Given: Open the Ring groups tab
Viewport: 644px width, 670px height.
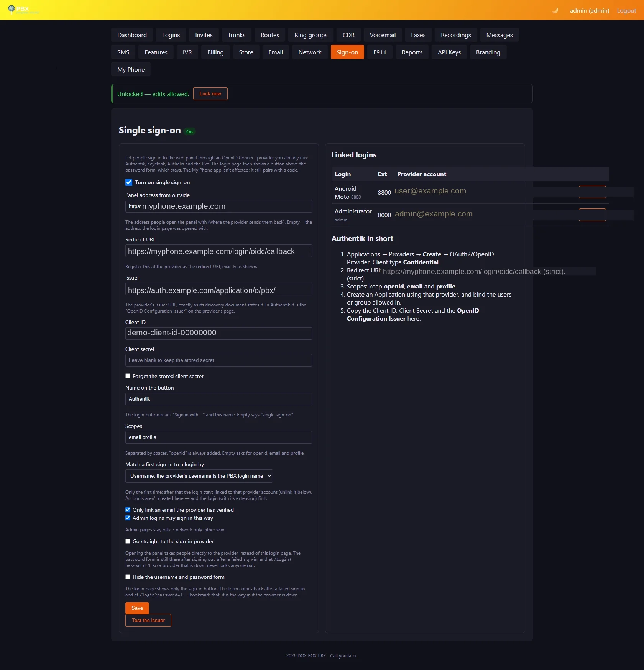Looking at the screenshot, I should click(x=311, y=35).
